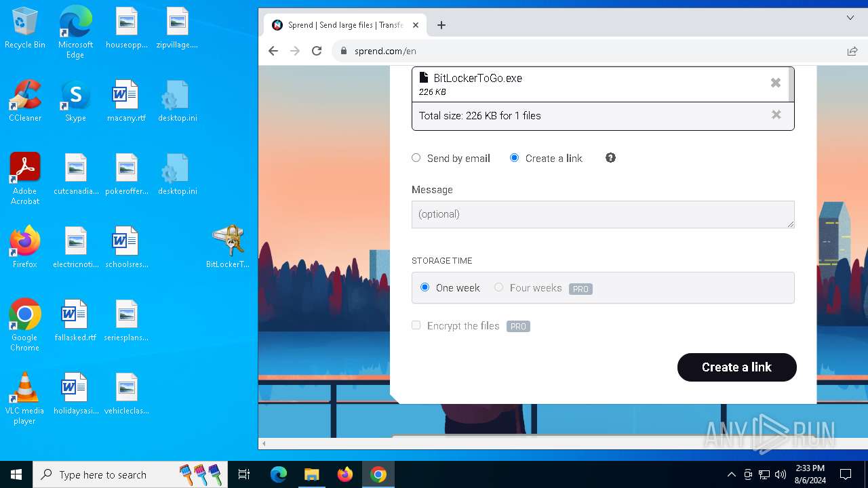The width and height of the screenshot is (868, 488).
Task: Select the fallasked.rtf document icon
Action: click(x=75, y=321)
